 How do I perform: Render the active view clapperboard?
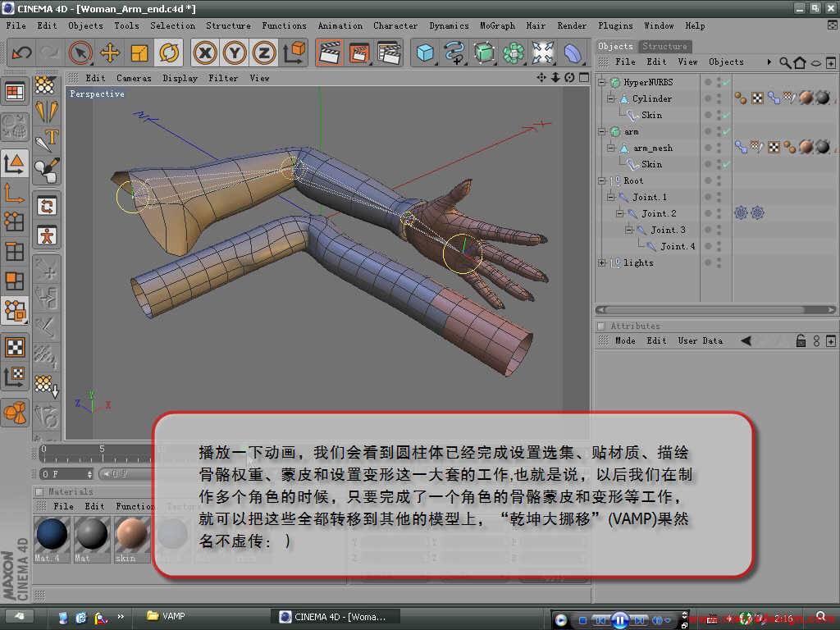tap(330, 52)
